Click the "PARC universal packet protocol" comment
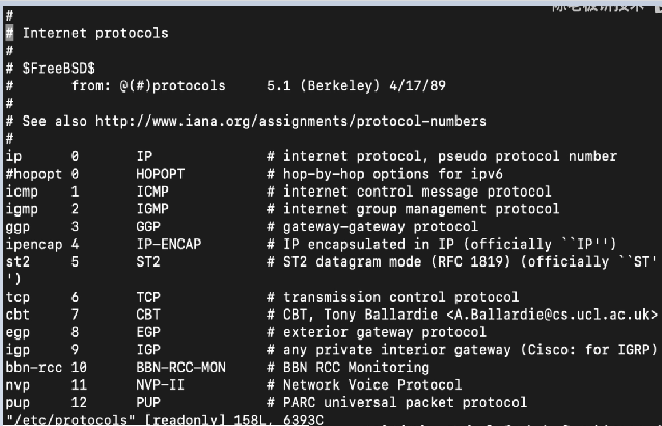This screenshot has width=662, height=426. tap(405, 402)
